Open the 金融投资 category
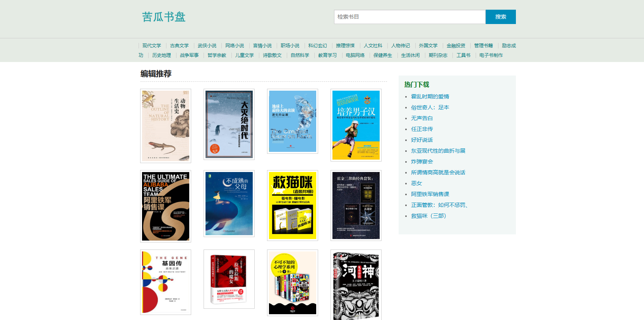The height and width of the screenshot is (320, 644). (456, 46)
